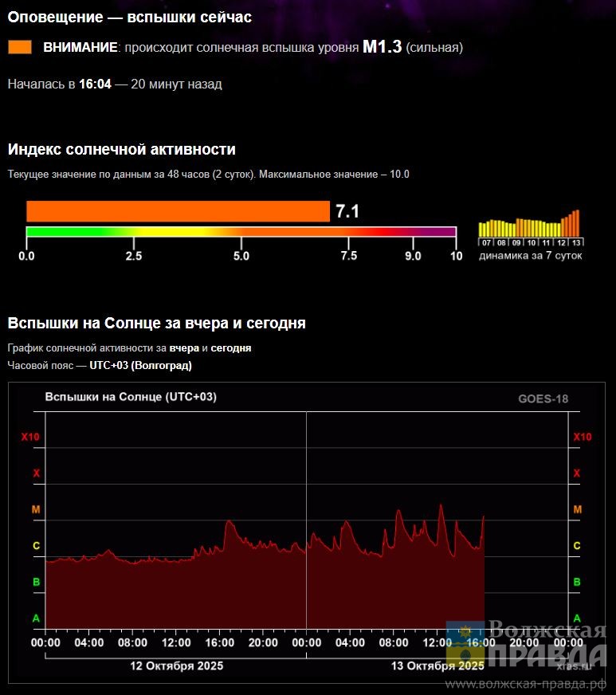Click the rainbow gradient scale under the index bar
Screen dimensions: 616x695
(x=241, y=232)
